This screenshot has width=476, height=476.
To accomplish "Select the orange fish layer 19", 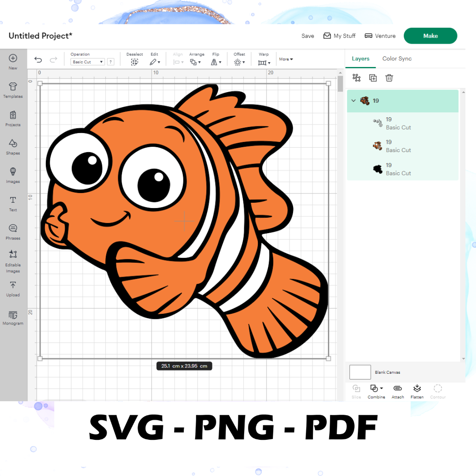I will (402, 146).
